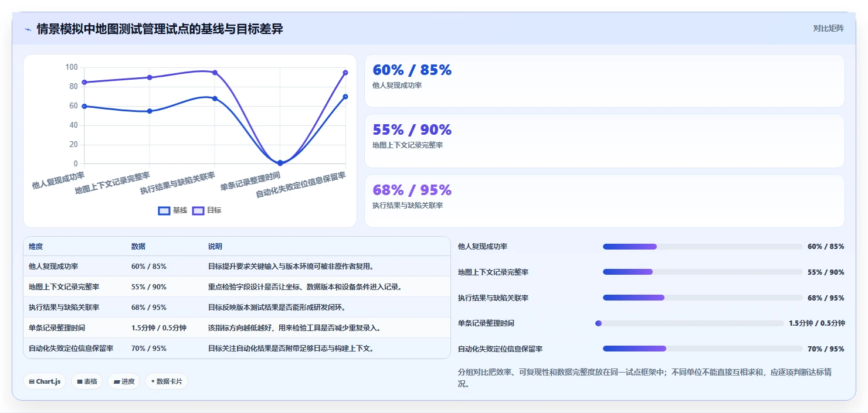Click the 进度 tag

point(124,381)
